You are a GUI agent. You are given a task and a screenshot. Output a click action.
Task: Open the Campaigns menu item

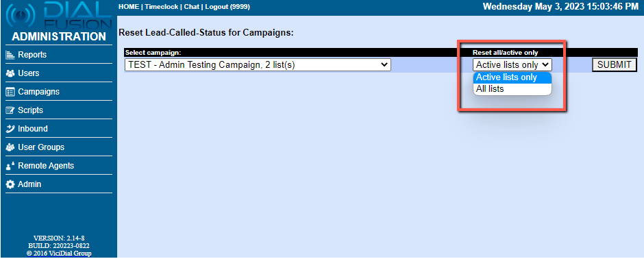pos(58,92)
